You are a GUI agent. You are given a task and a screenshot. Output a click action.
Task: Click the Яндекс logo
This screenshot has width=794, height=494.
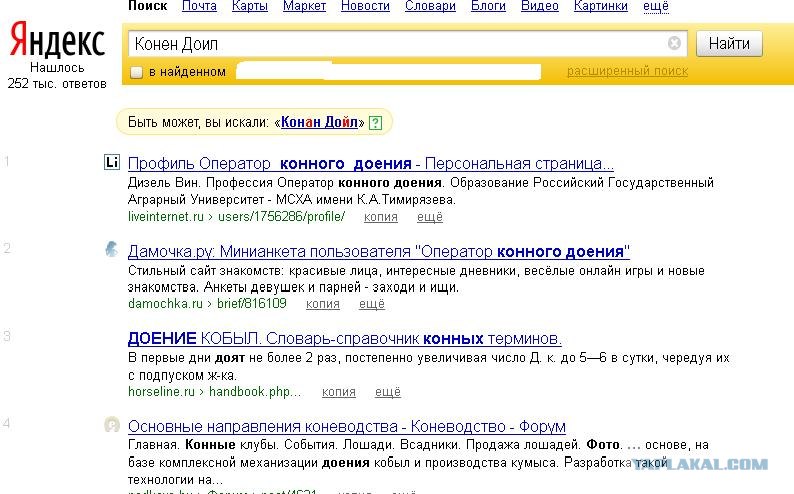point(57,39)
